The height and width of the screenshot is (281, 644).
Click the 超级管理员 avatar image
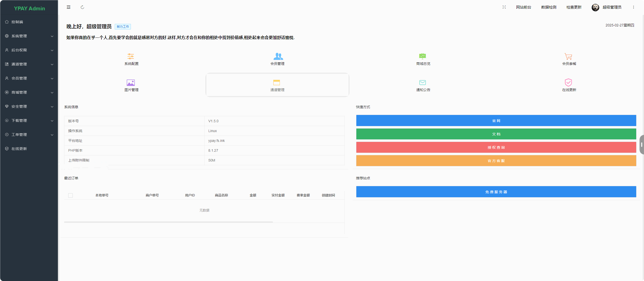pyautogui.click(x=595, y=7)
